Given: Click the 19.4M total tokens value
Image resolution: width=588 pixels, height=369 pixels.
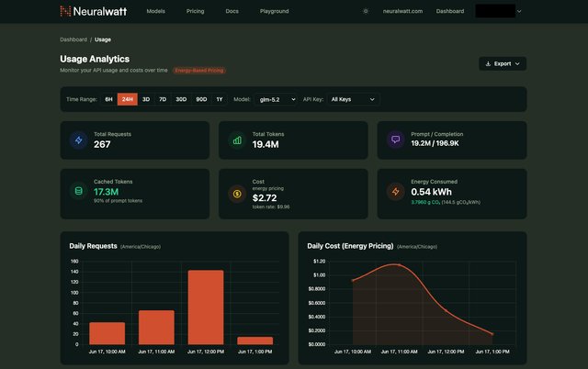Looking at the screenshot, I should pos(266,144).
